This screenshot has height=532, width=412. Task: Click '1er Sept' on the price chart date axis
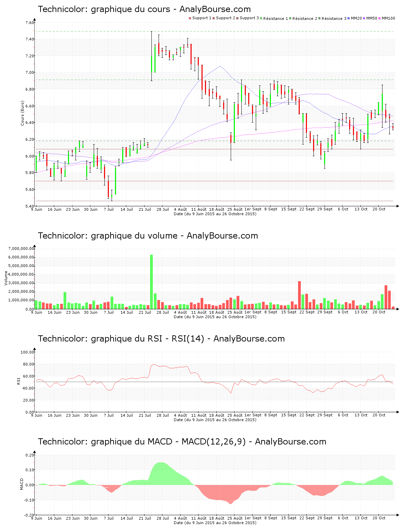pyautogui.click(x=253, y=209)
